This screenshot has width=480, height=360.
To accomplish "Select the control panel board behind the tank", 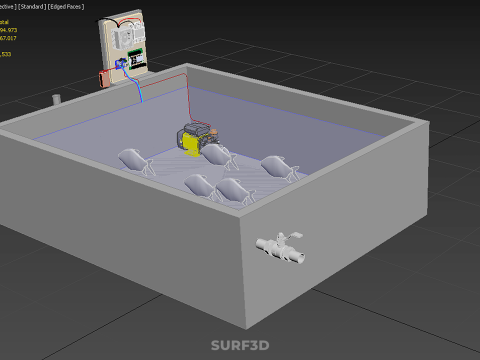I will pyautogui.click(x=123, y=47).
